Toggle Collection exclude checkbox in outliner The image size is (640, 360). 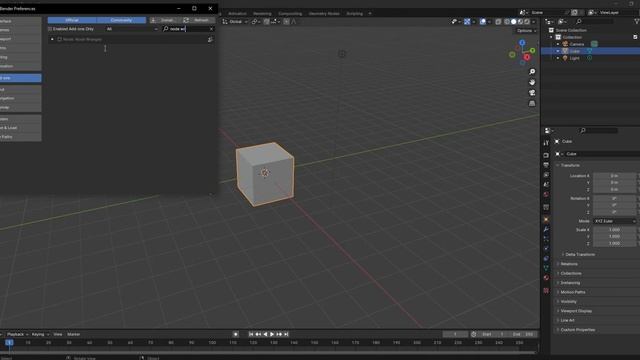635,37
